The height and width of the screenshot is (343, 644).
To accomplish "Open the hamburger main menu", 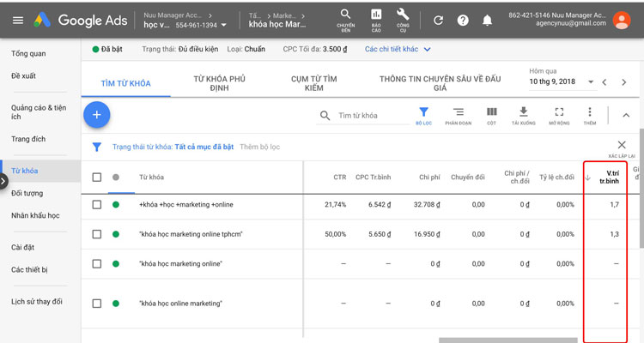I will pyautogui.click(x=18, y=20).
